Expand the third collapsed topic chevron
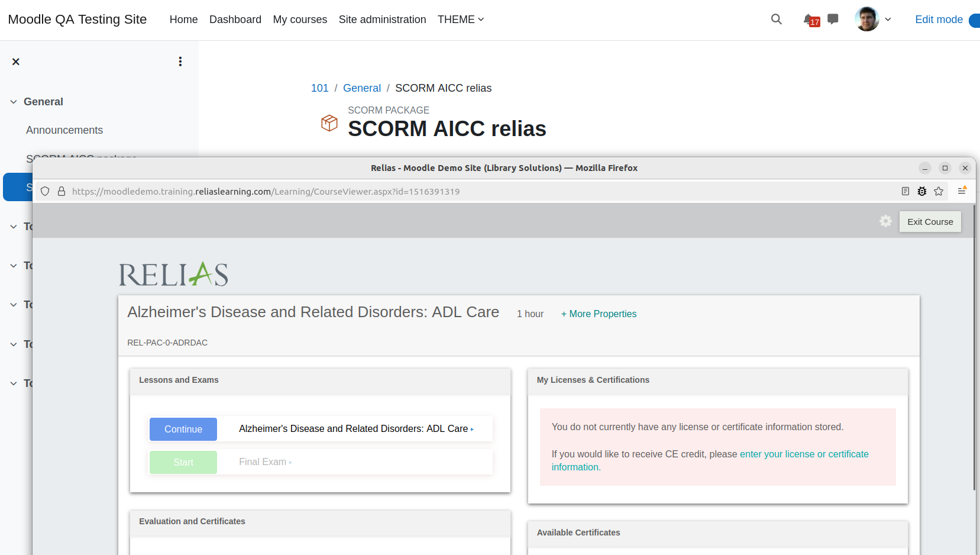The width and height of the screenshot is (980, 555). coord(14,305)
